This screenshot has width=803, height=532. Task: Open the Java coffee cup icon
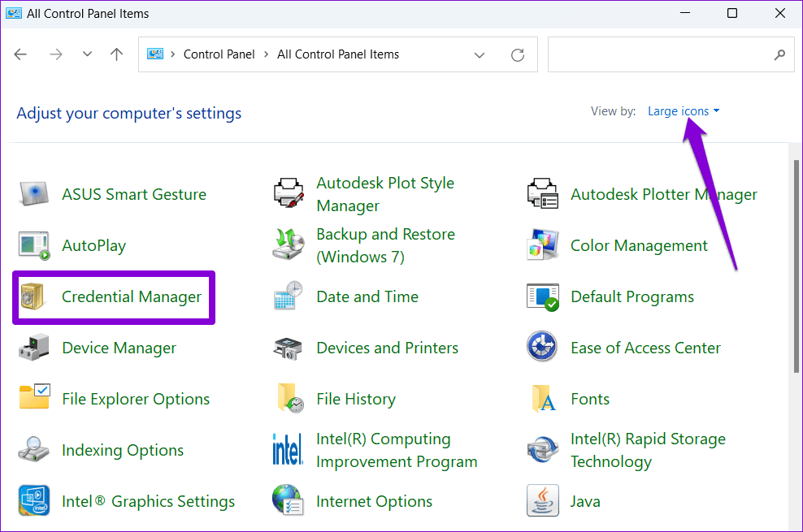tap(542, 500)
